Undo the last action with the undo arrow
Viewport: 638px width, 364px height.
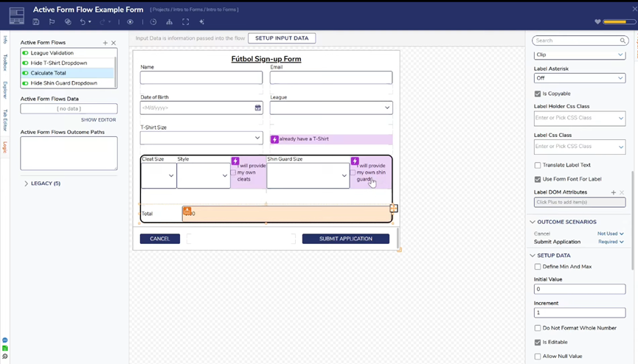[83, 22]
